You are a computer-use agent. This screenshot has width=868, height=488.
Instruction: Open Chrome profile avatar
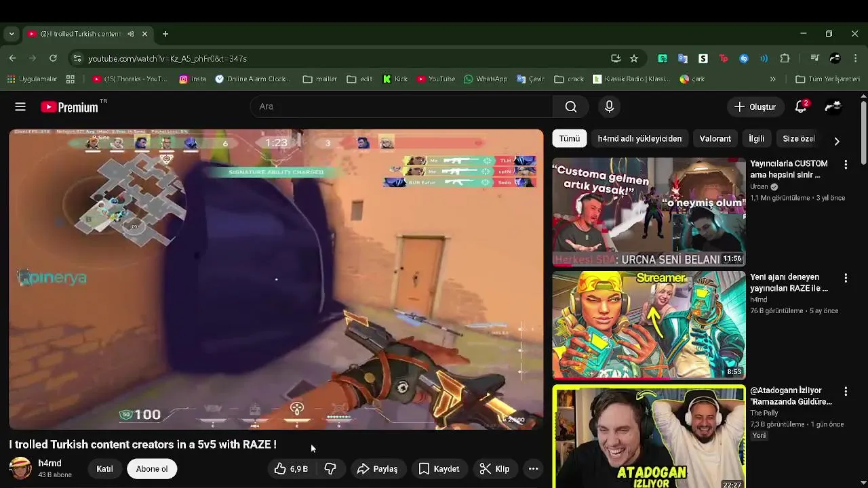835,58
